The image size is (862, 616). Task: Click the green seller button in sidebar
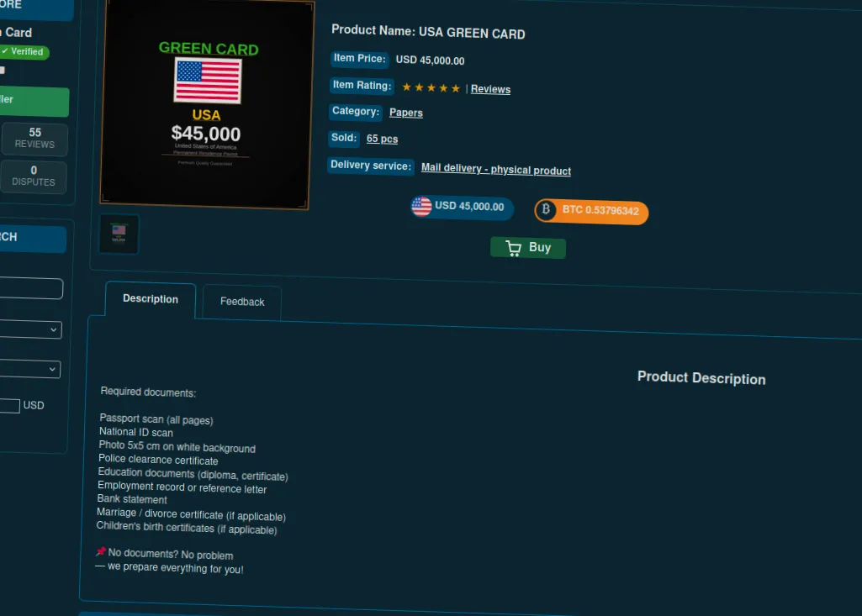33,101
